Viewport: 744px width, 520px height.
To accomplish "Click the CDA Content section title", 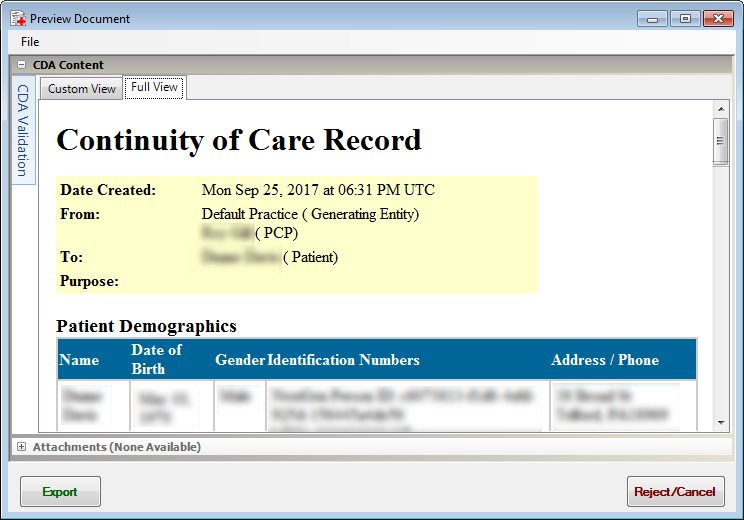I will point(68,65).
